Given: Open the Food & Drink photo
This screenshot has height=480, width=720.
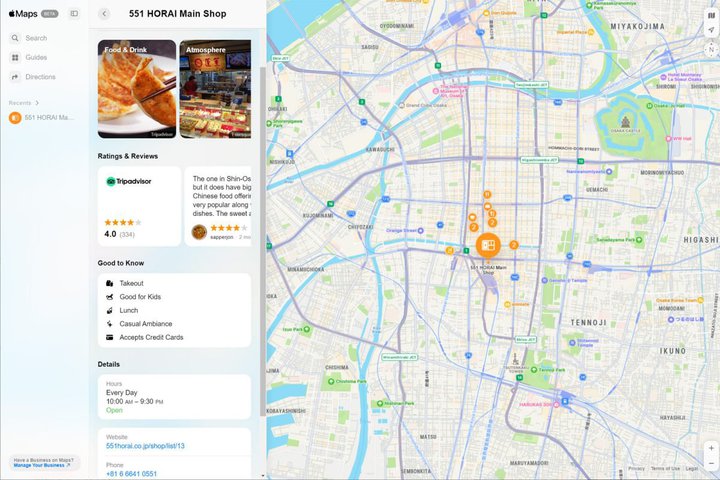Looking at the screenshot, I should (137, 89).
